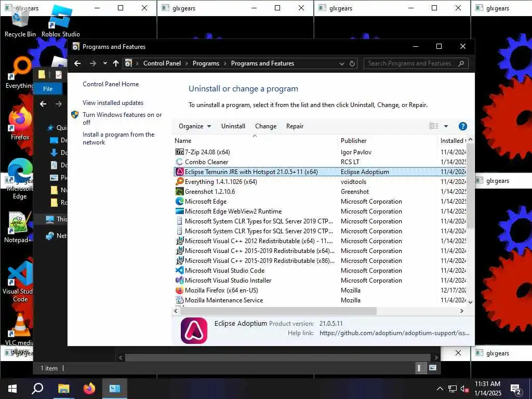Open File Explorer from the taskbar
This screenshot has width=532, height=399.
63,389
